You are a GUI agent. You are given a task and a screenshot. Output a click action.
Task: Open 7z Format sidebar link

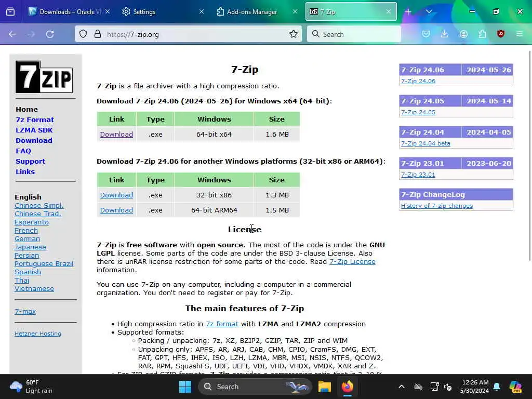(x=35, y=120)
